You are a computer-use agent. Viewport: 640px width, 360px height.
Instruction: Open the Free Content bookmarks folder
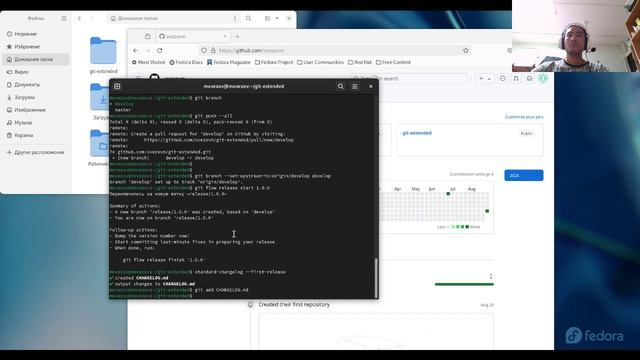(x=393, y=62)
